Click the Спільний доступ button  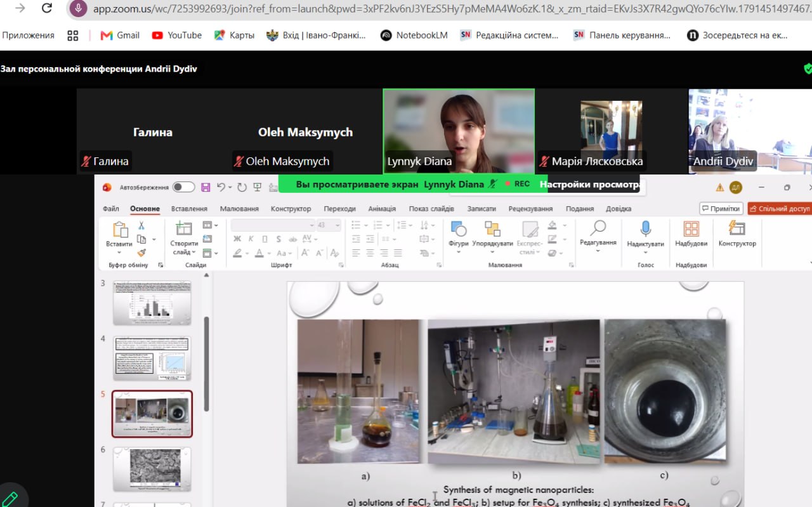click(780, 209)
